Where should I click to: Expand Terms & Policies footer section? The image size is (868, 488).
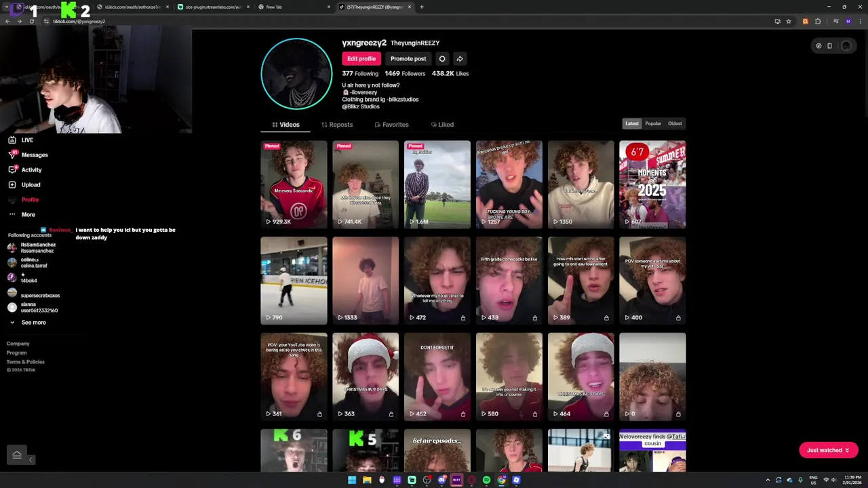pos(26,362)
